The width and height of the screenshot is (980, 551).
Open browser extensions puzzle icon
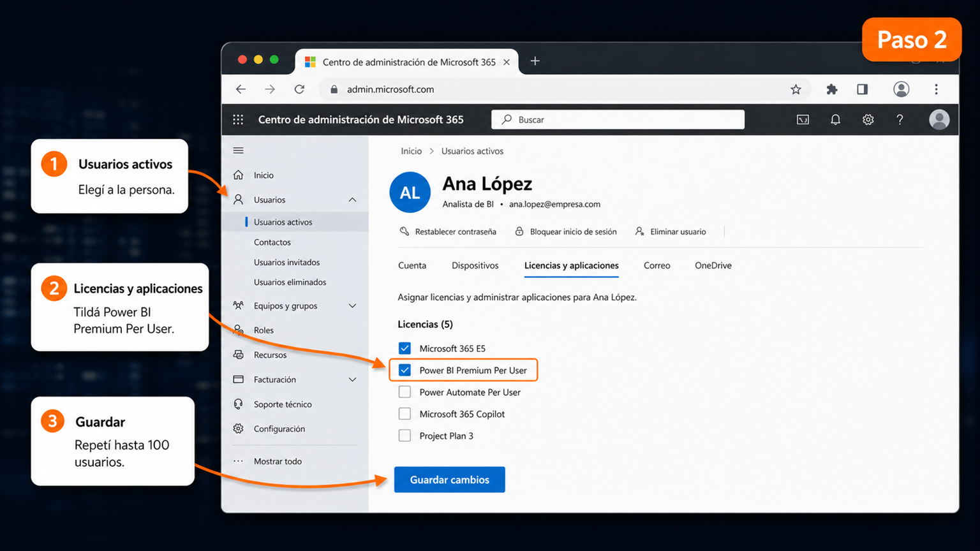(x=831, y=89)
